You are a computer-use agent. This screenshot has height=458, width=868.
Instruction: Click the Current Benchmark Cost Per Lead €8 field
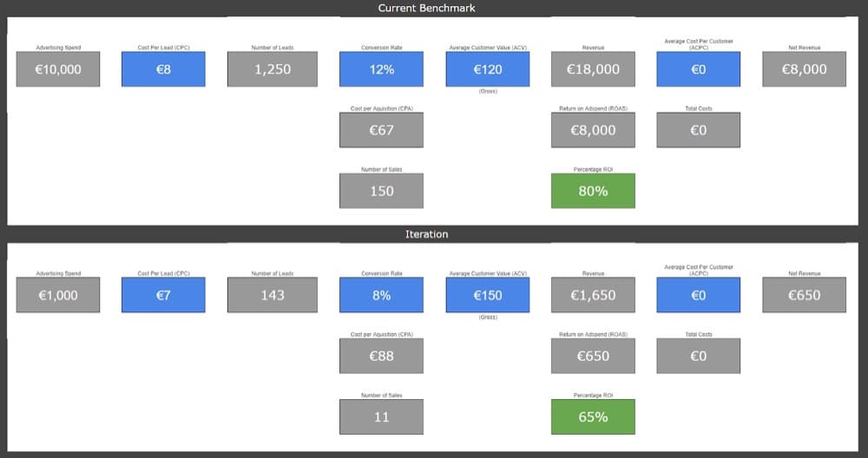click(163, 69)
